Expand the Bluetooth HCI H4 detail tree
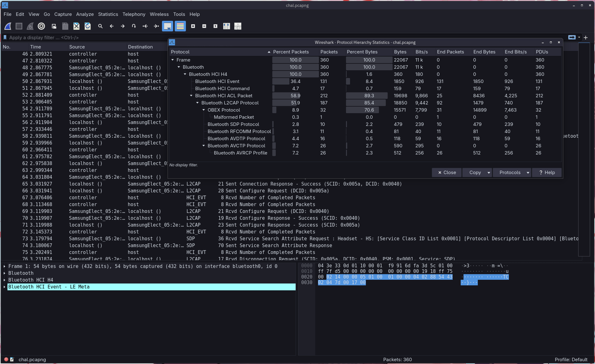Image resolution: width=595 pixels, height=364 pixels. click(x=4, y=280)
